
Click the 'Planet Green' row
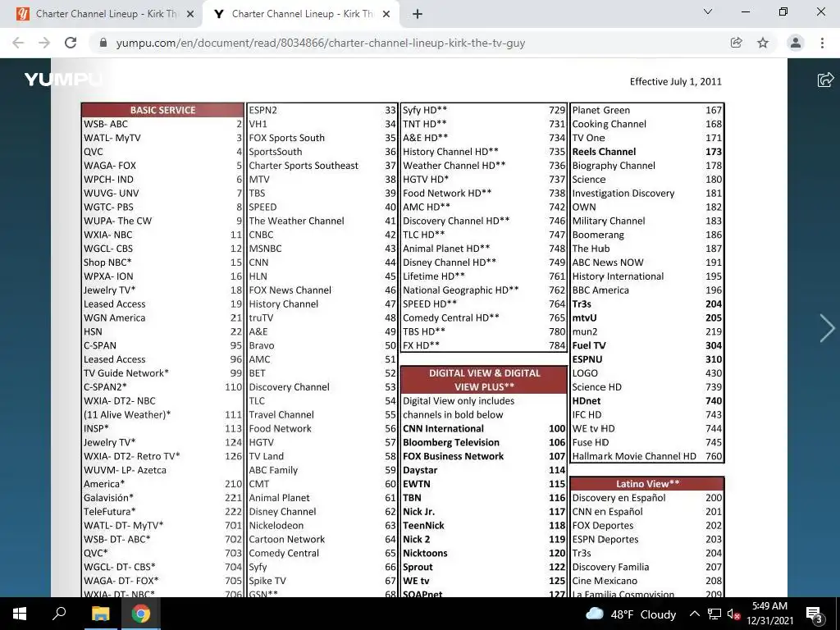tap(647, 110)
